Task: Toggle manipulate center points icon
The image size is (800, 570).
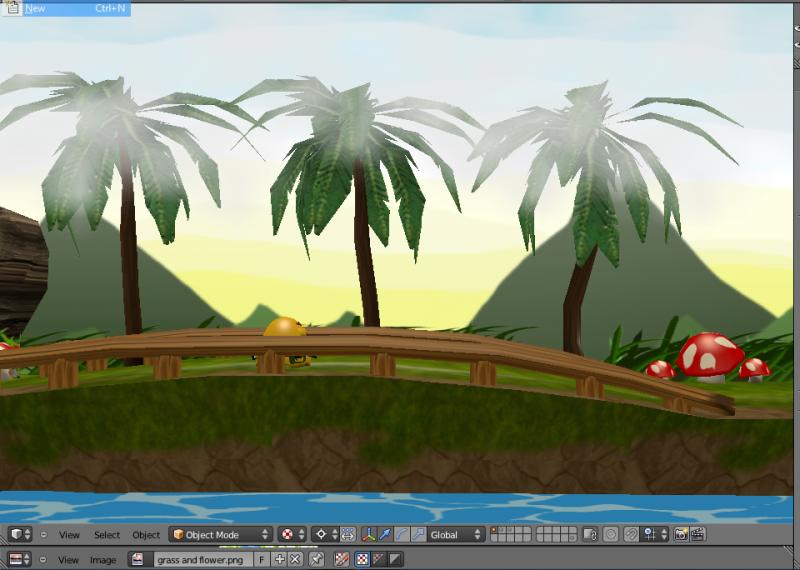Action: pyautogui.click(x=347, y=535)
